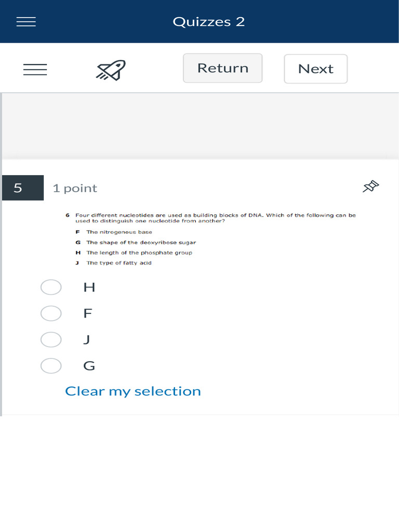Viewport: 399px width, 532px height.
Task: Open the top navigation hamburger menu
Action: click(x=26, y=22)
